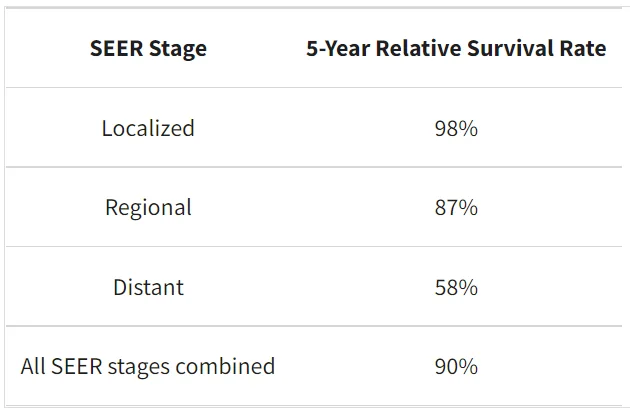Image resolution: width=630 pixels, height=411 pixels.
Task: Select the 58% survival rate value
Action: [x=456, y=287]
